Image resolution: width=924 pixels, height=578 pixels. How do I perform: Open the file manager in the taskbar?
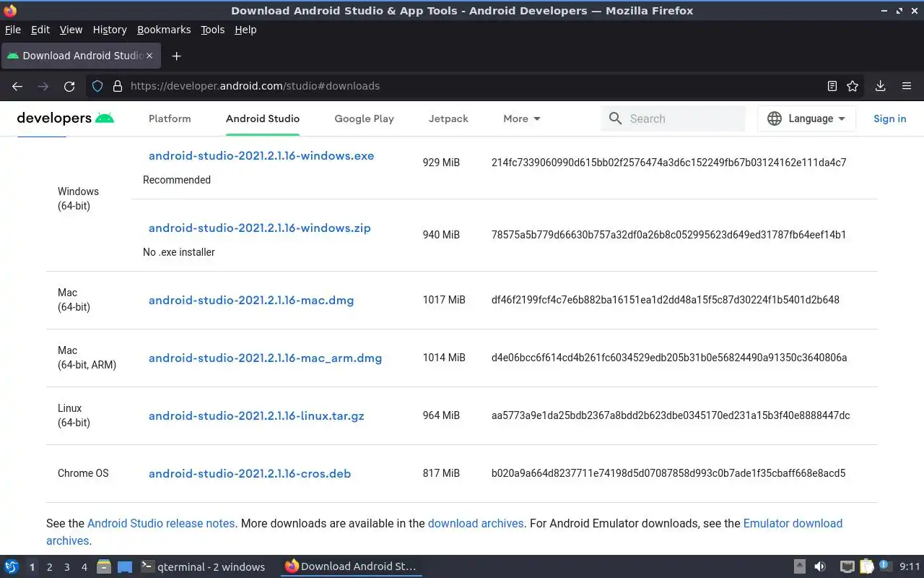[x=104, y=566]
